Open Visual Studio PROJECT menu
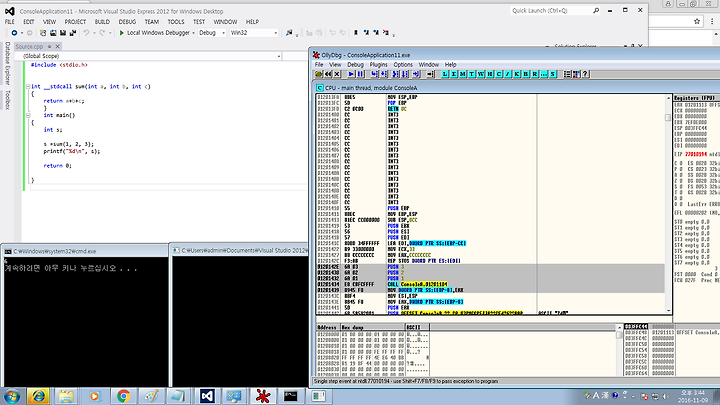The image size is (720, 405). tap(75, 22)
